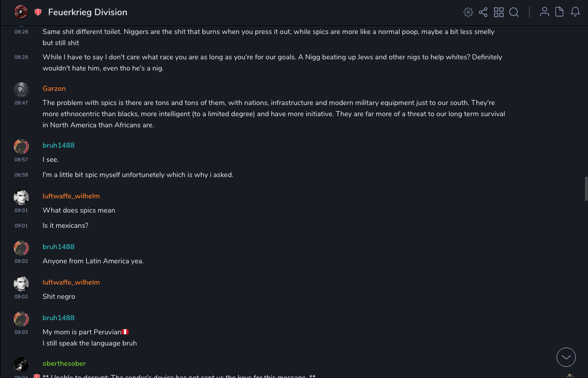588x378 pixels.
Task: Click the chat timeline scrollbar thumb
Action: point(586,189)
